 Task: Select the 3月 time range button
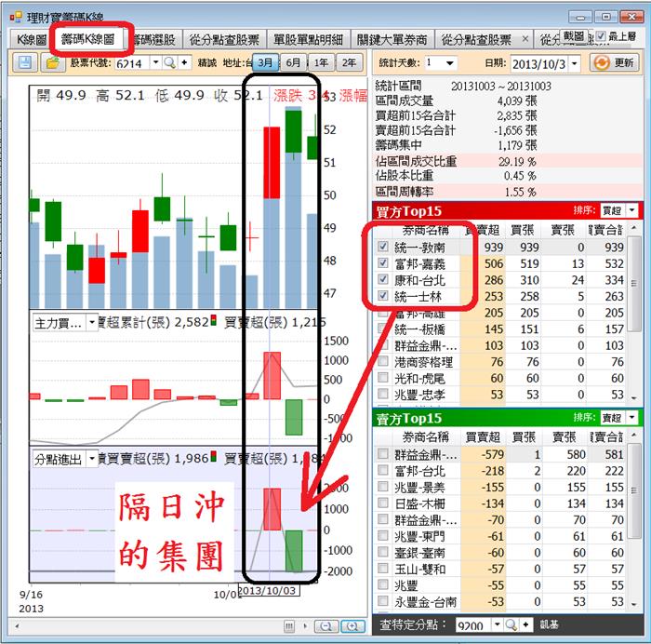pos(265,62)
